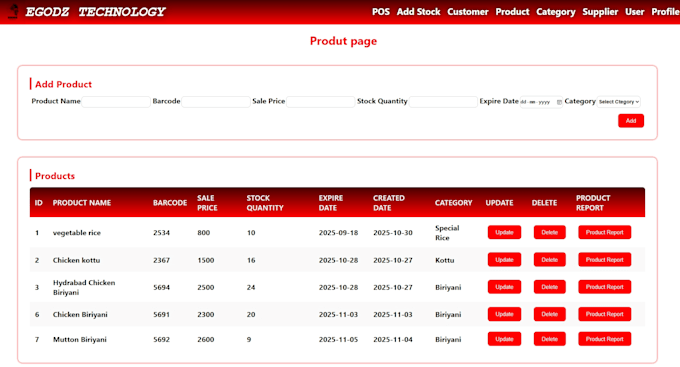Image resolution: width=680 pixels, height=367 pixels.
Task: Select the 'vegetable rice' name cell
Action: (x=76, y=233)
